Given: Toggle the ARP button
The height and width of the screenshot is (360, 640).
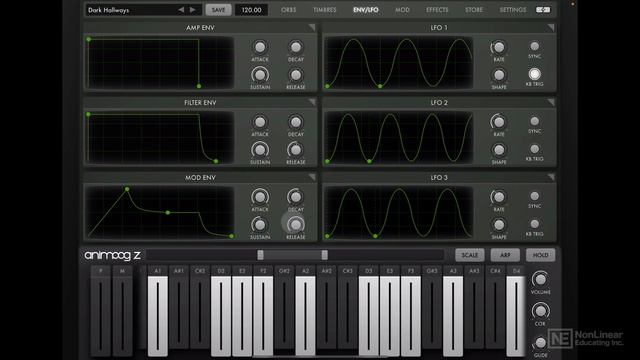Looking at the screenshot, I should (505, 255).
